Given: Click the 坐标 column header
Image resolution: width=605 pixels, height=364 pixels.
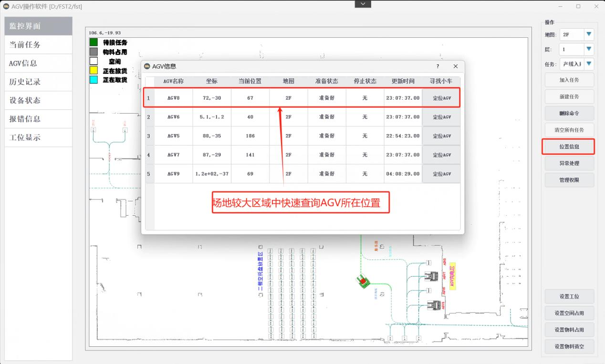Looking at the screenshot, I should pos(212,81).
